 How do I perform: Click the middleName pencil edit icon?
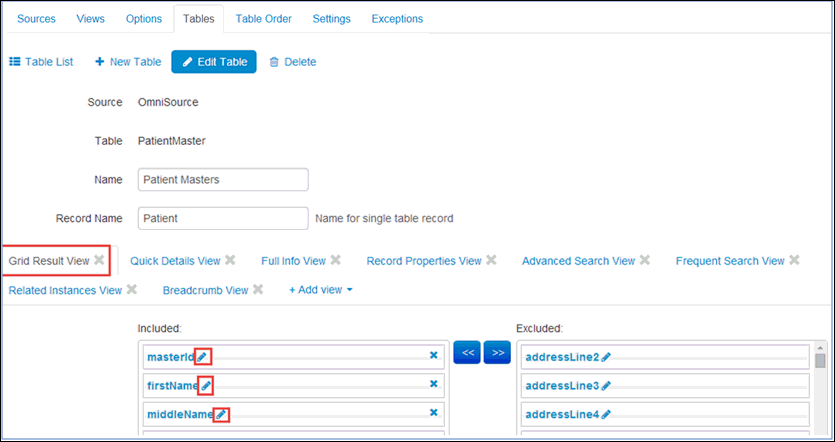[x=221, y=415]
